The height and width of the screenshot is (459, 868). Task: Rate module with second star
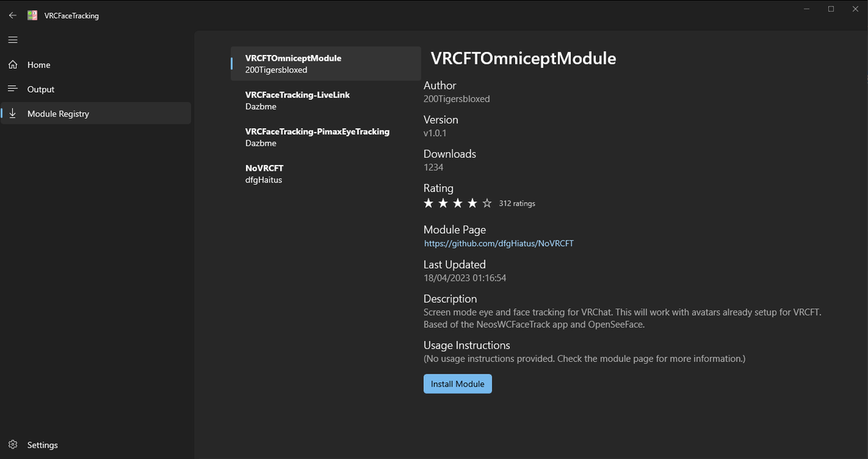pyautogui.click(x=443, y=203)
